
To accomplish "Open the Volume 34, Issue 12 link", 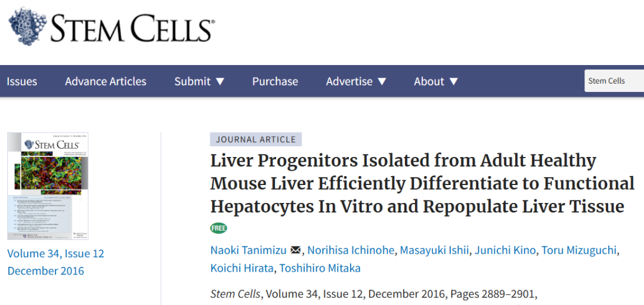I will [56, 254].
